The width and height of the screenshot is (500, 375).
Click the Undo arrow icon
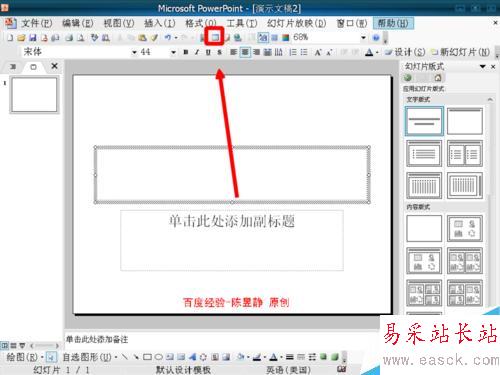(168, 38)
